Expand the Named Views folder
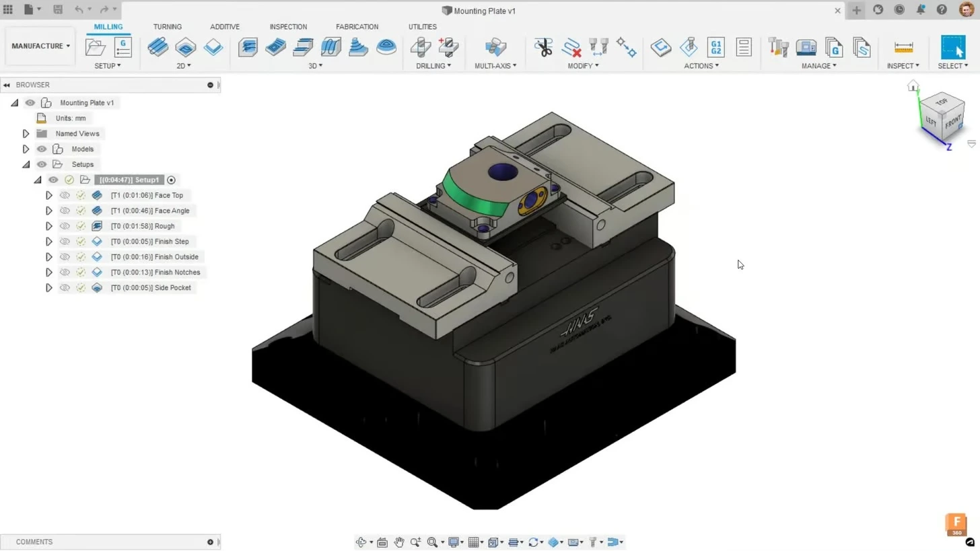 [x=26, y=133]
